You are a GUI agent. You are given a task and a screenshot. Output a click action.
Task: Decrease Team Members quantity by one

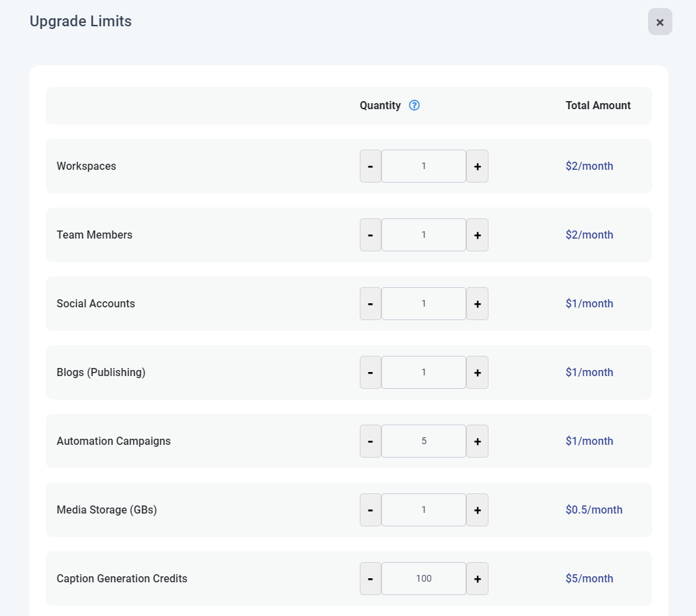click(x=371, y=235)
